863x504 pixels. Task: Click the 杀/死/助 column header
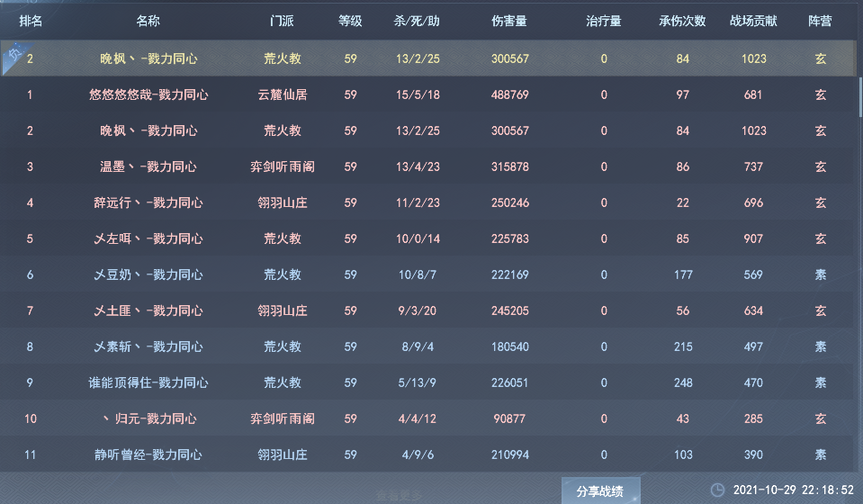tap(418, 21)
